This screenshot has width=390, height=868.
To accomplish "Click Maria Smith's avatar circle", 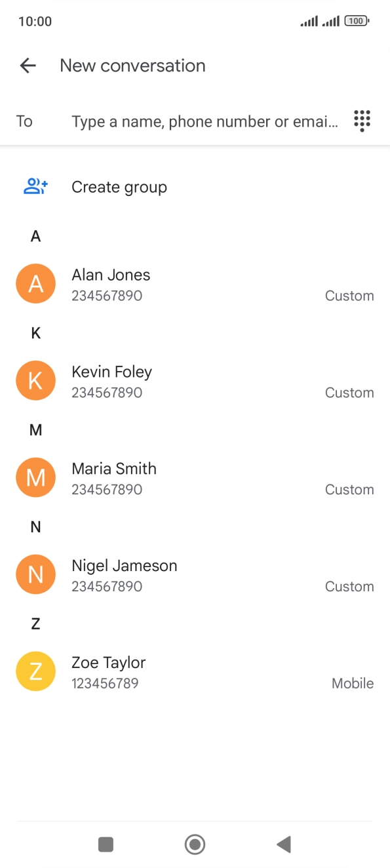I will point(35,477).
